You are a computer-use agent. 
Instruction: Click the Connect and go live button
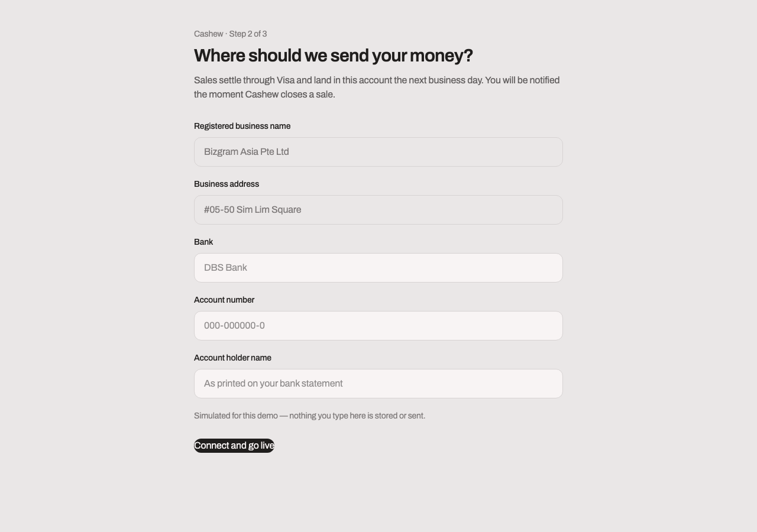pyautogui.click(x=234, y=446)
